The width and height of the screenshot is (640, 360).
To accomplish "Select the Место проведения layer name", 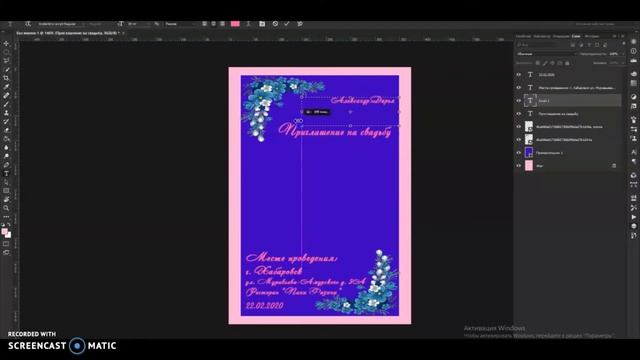I will [576, 88].
